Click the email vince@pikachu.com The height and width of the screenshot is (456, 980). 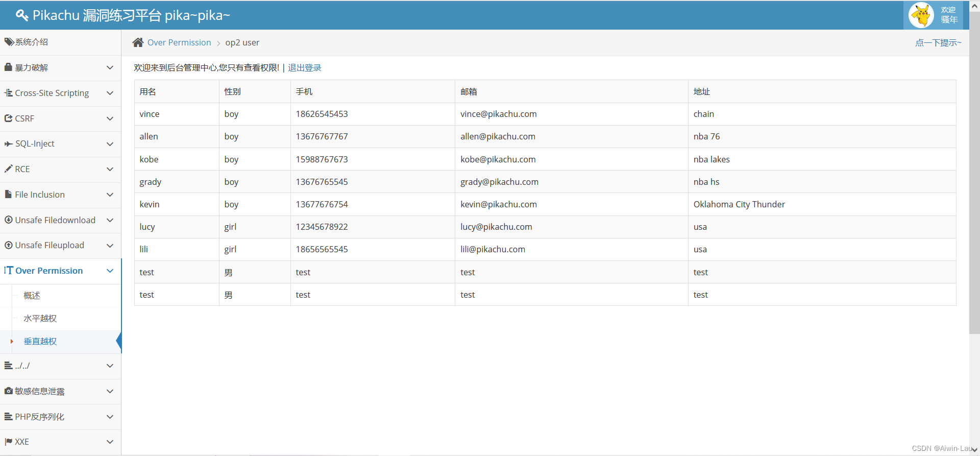498,114
